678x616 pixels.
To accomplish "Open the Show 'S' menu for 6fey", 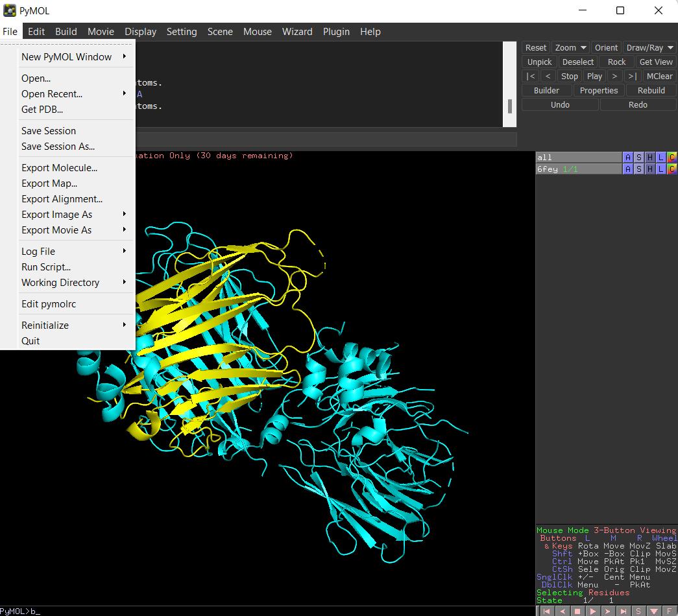I will pyautogui.click(x=638, y=169).
